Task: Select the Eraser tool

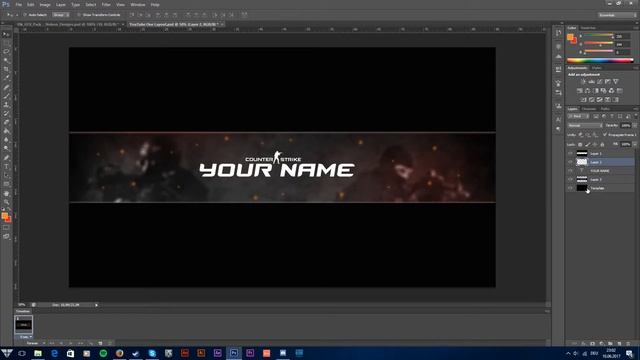Action: point(6,122)
